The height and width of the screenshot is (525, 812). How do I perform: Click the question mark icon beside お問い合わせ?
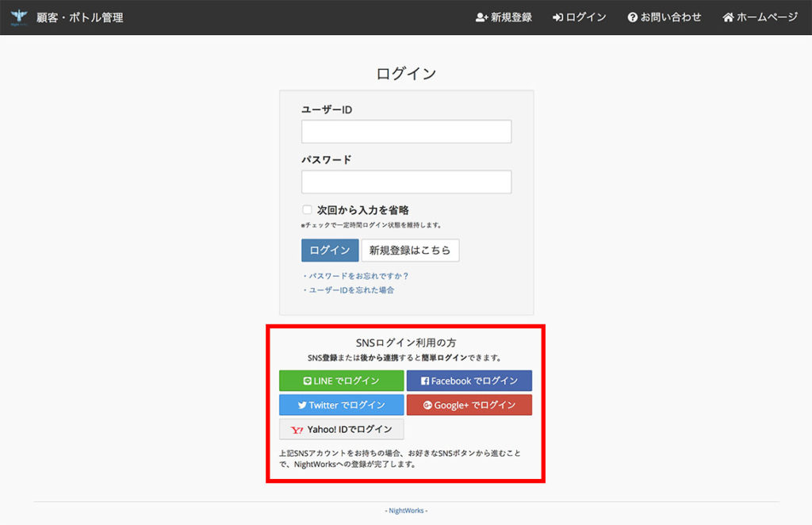point(633,17)
